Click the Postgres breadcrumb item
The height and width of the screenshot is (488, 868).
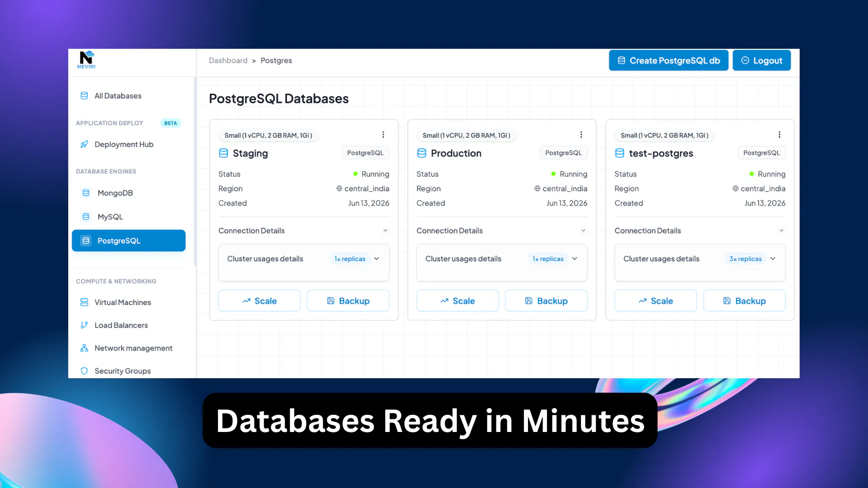[x=276, y=61]
